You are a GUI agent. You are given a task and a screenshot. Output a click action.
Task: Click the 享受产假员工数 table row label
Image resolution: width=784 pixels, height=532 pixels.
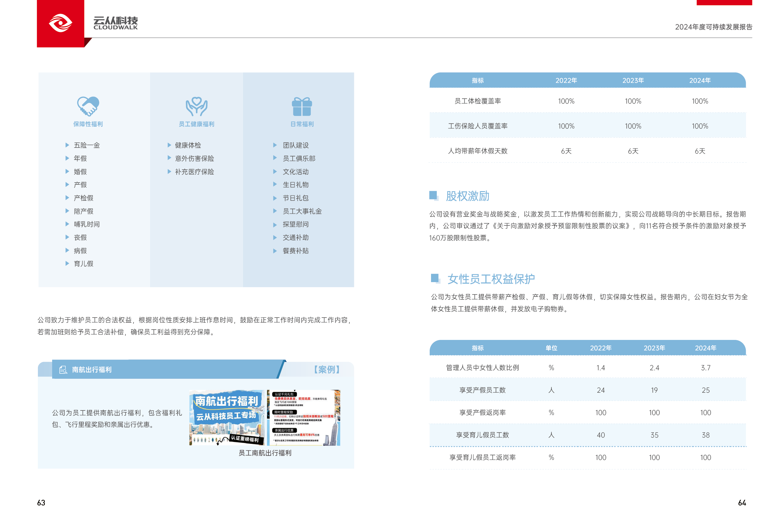tap(483, 390)
